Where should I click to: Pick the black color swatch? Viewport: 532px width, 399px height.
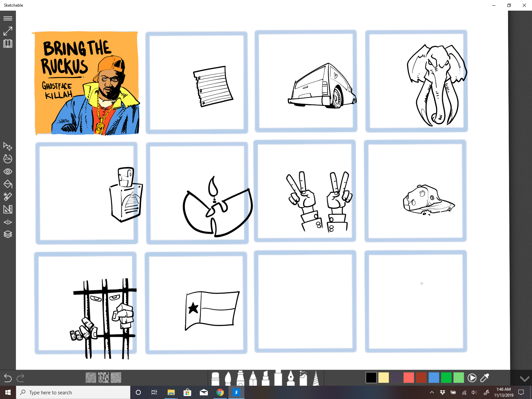click(371, 378)
